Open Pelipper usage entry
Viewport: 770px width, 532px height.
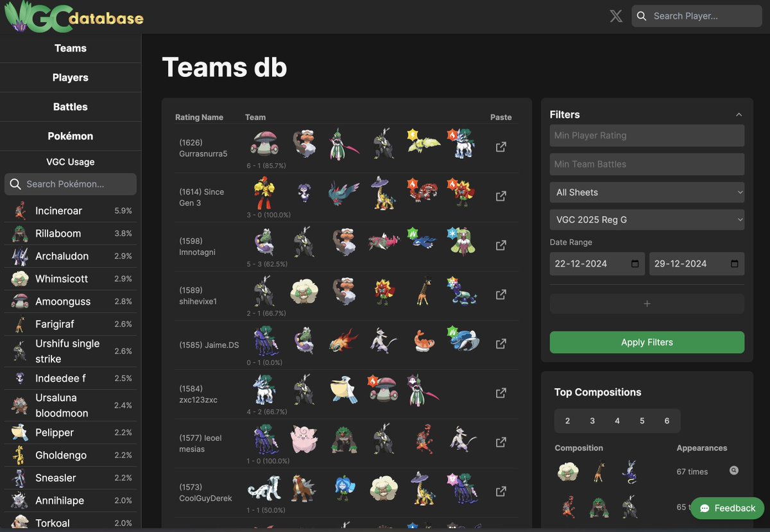point(71,433)
